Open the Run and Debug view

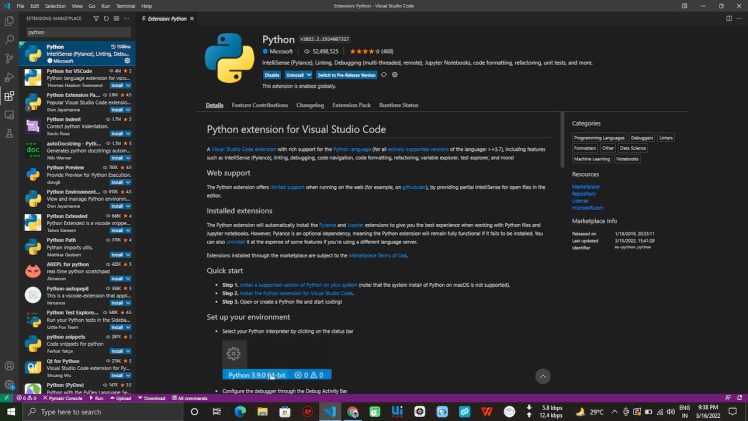pos(9,78)
